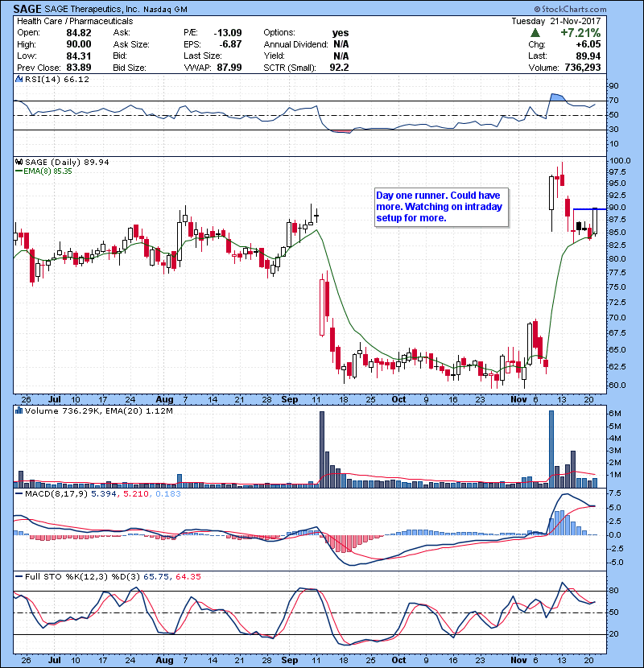Select the Chg value +6.05

point(588,44)
